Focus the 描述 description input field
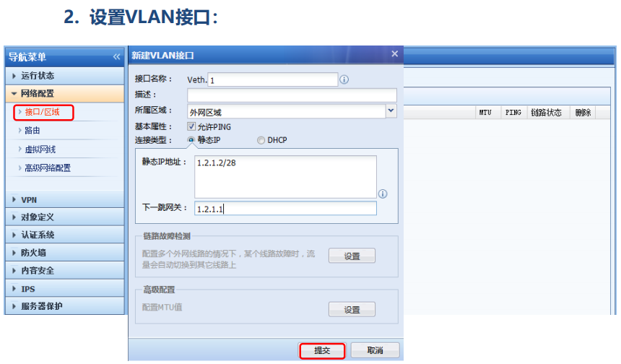The width and height of the screenshot is (621, 364). tap(292, 95)
